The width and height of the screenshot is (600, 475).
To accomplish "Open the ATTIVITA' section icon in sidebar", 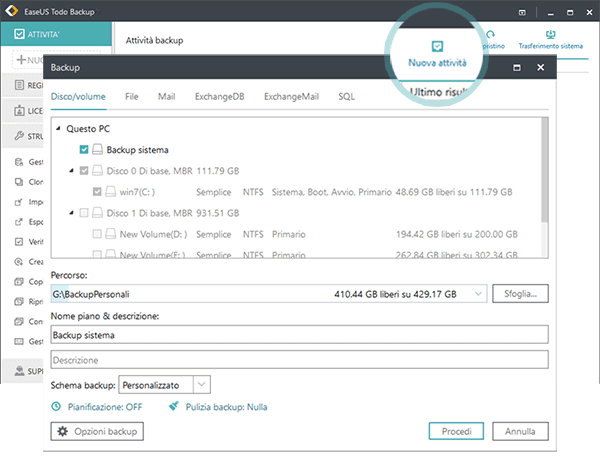I will tap(19, 34).
